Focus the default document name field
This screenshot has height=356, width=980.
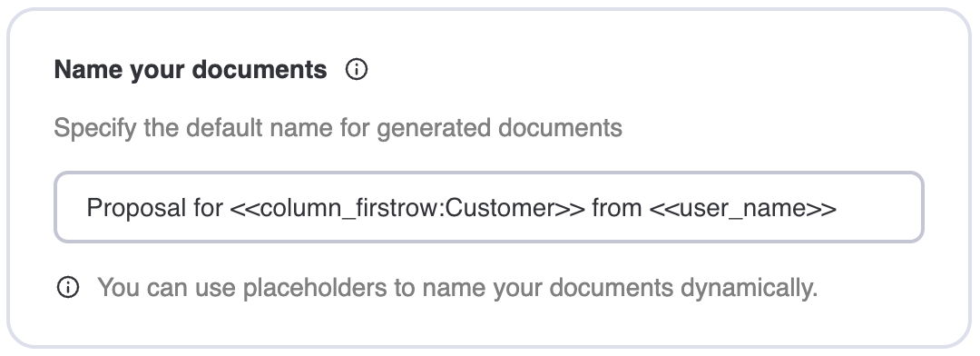(489, 207)
